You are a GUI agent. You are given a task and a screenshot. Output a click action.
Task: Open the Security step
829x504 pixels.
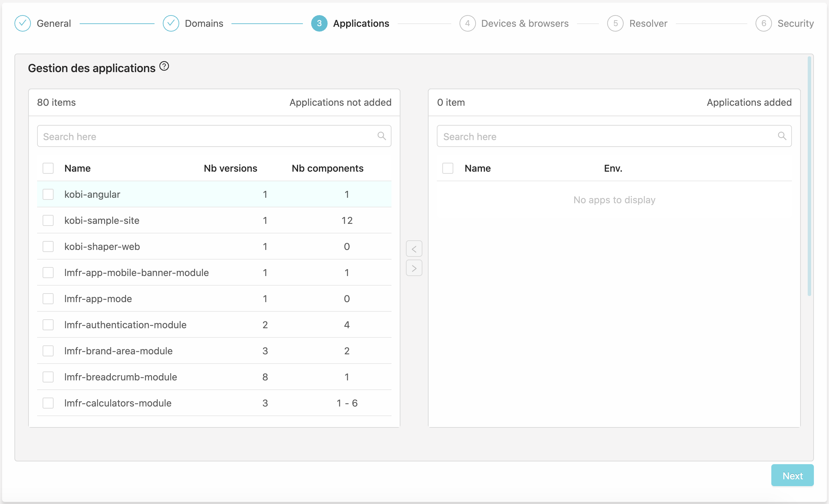click(x=795, y=23)
